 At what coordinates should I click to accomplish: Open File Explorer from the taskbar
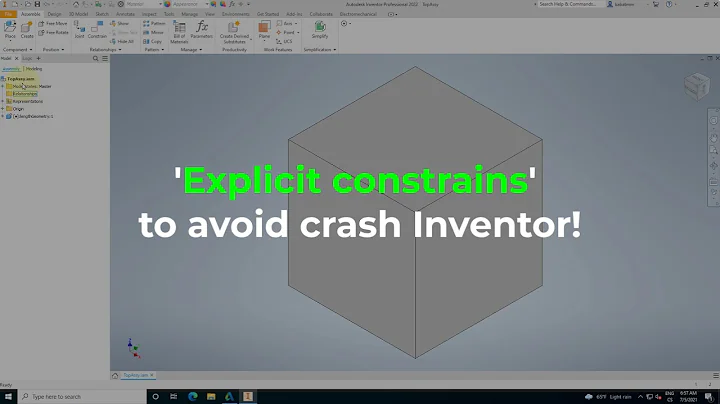coord(211,397)
